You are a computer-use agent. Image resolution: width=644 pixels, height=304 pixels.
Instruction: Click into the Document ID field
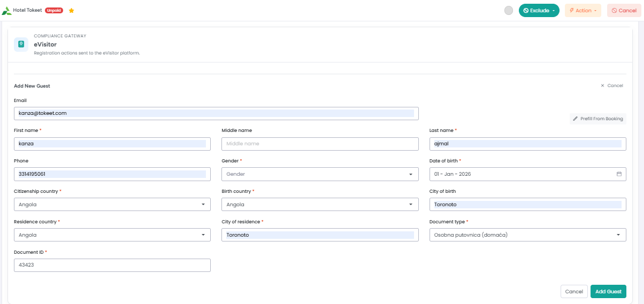[112, 266]
